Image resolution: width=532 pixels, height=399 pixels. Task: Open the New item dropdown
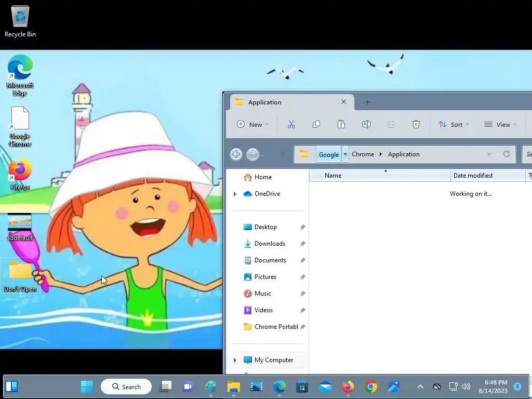(253, 125)
